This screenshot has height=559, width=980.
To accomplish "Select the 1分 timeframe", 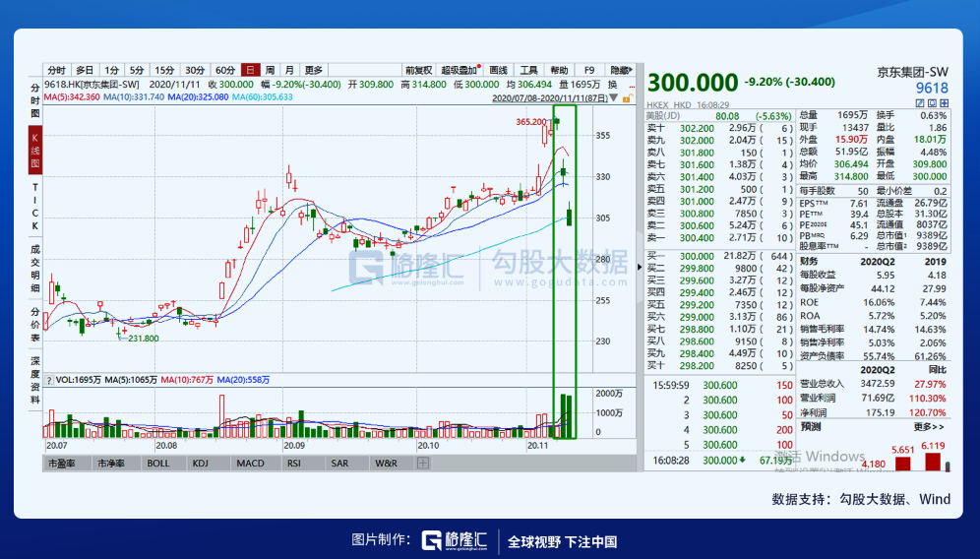I will tap(112, 70).
